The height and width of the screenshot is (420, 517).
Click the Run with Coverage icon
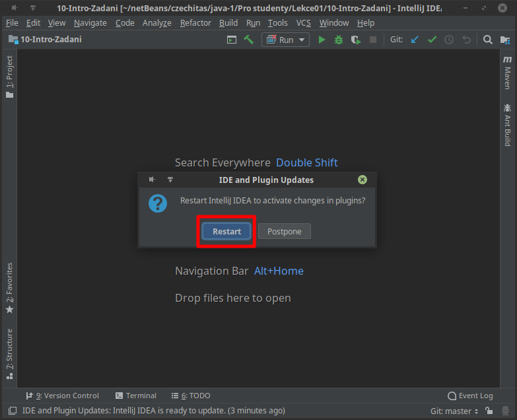356,40
